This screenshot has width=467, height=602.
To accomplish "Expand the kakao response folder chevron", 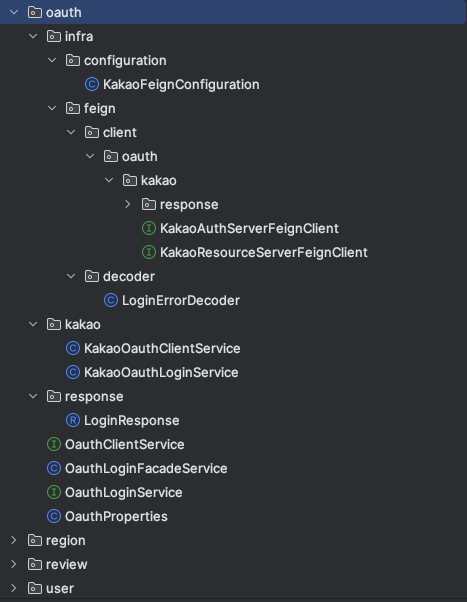I will click(x=128, y=204).
